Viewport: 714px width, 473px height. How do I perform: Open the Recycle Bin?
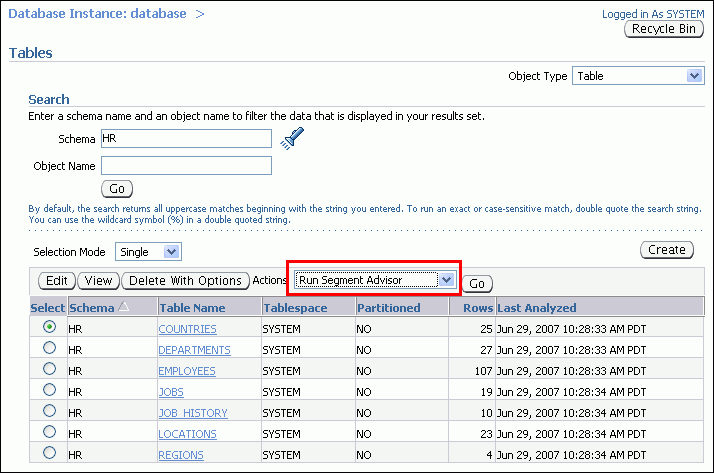pos(663,29)
